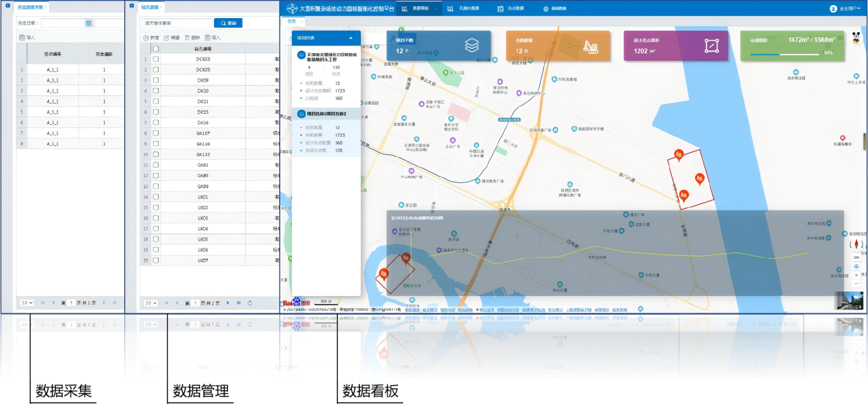
Task: Click the 完成面积 progress bar at 93%
Action: click(788, 54)
